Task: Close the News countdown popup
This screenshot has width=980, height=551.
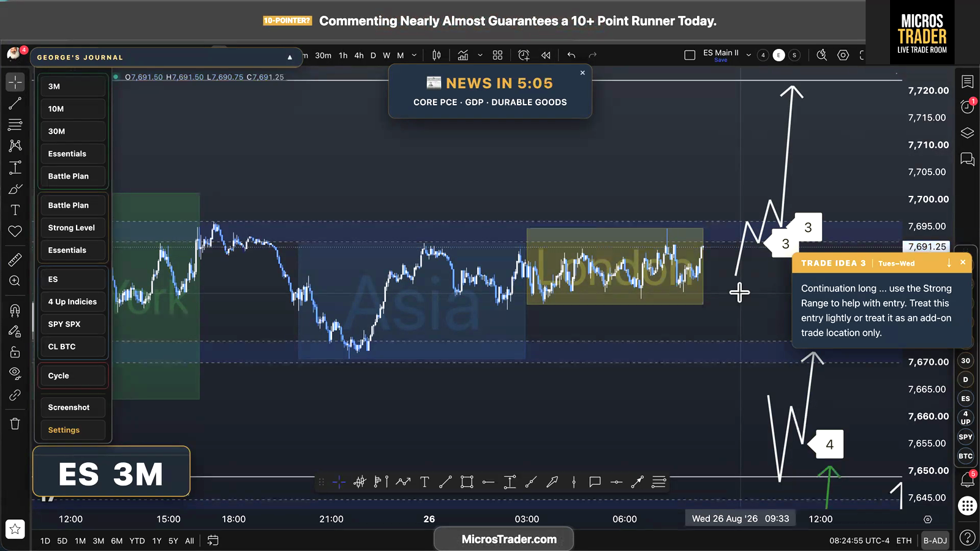Action: point(582,73)
